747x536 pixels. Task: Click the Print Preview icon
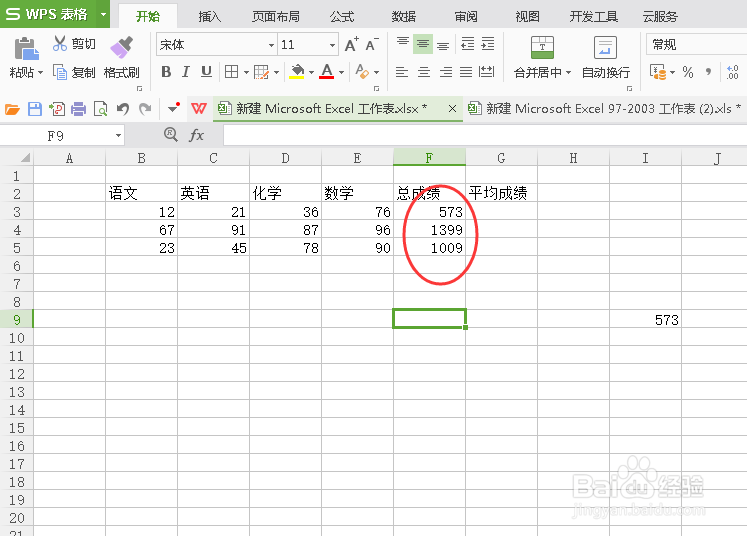(101, 109)
